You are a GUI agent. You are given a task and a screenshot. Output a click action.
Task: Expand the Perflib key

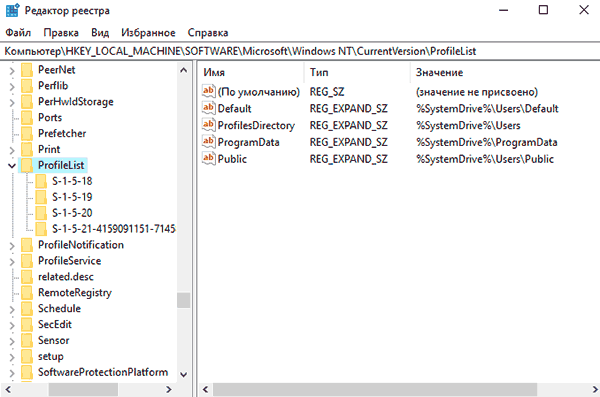point(12,87)
